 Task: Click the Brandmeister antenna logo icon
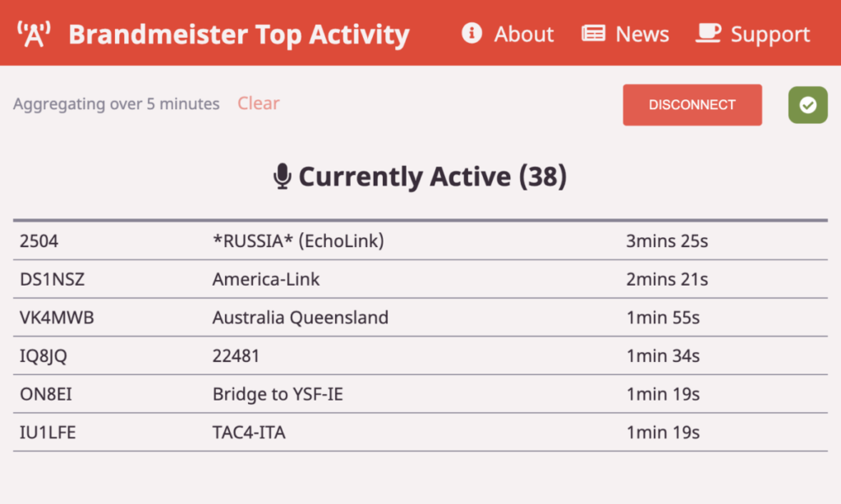pyautogui.click(x=33, y=33)
